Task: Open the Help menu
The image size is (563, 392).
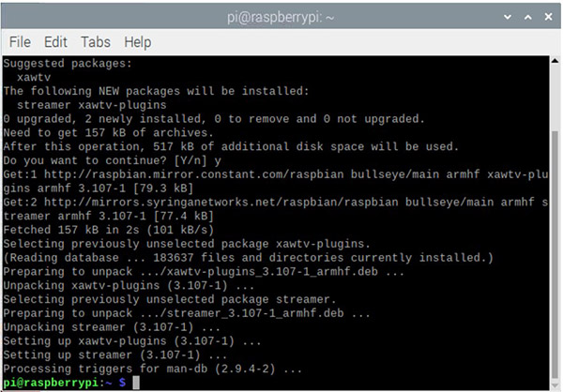Action: point(137,42)
